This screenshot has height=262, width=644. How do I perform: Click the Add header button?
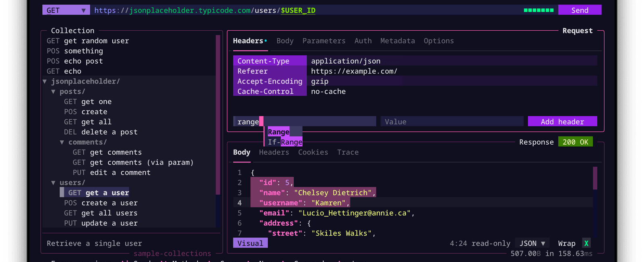click(x=562, y=121)
